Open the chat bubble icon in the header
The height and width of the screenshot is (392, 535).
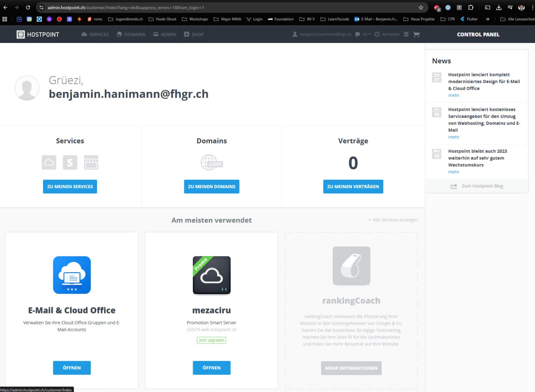pyautogui.click(x=357, y=35)
